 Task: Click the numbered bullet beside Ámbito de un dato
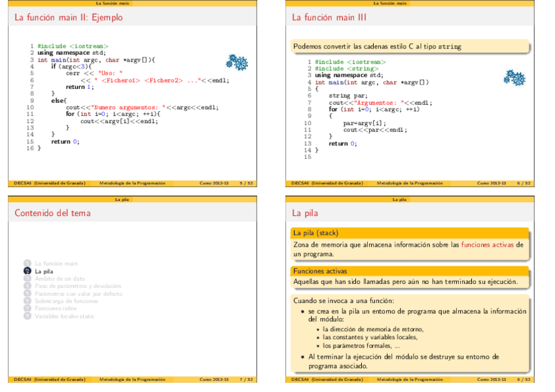[27, 279]
